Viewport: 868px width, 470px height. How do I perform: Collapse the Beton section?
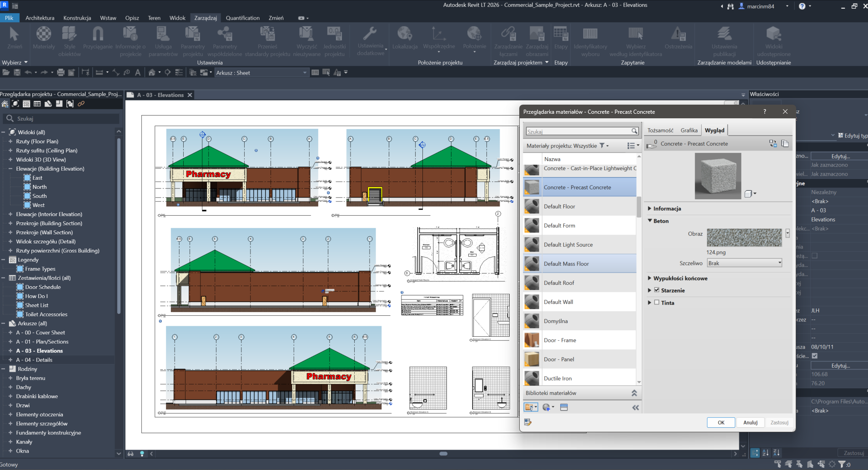pyautogui.click(x=650, y=221)
